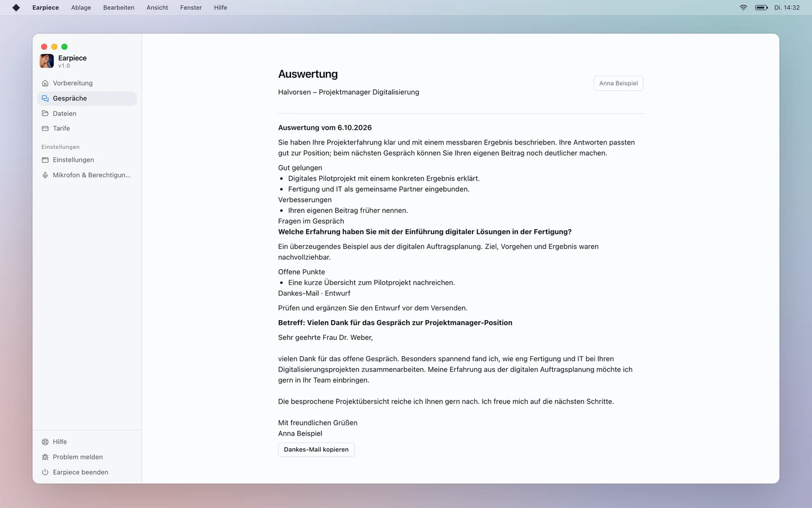The image size is (812, 508).
Task: Click the Problem melden bug icon
Action: pos(45,457)
